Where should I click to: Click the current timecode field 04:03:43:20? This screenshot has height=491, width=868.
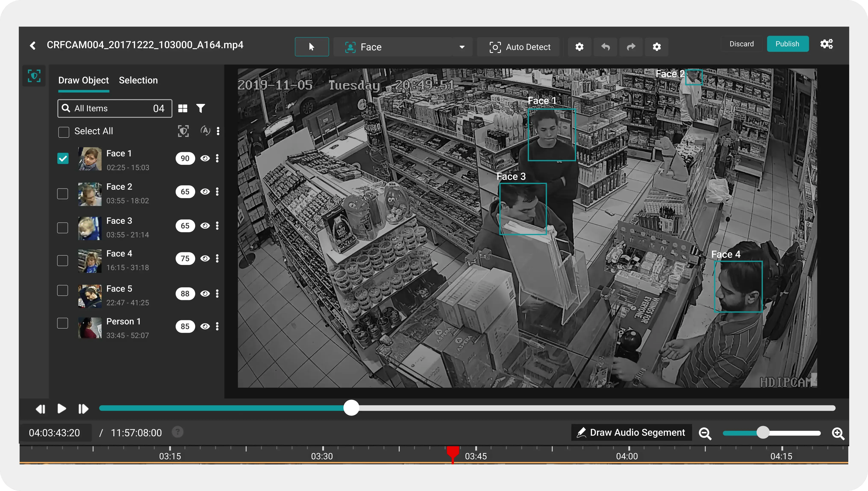pyautogui.click(x=55, y=433)
